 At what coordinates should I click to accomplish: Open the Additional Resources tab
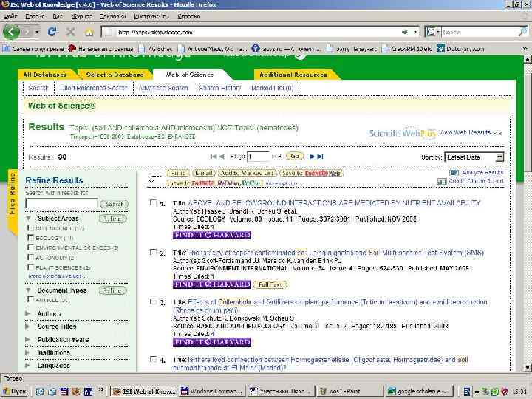point(293,75)
